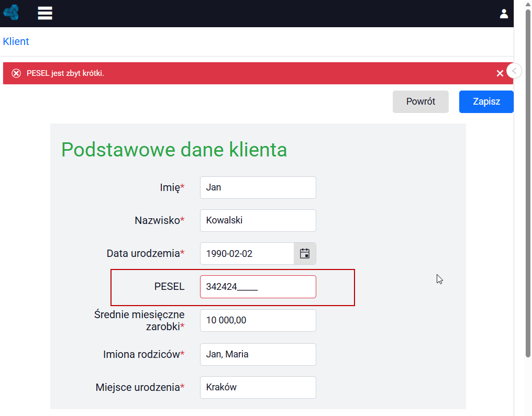Click the blue application logo icon
Viewport: 532px width, 416px height.
coord(11,13)
